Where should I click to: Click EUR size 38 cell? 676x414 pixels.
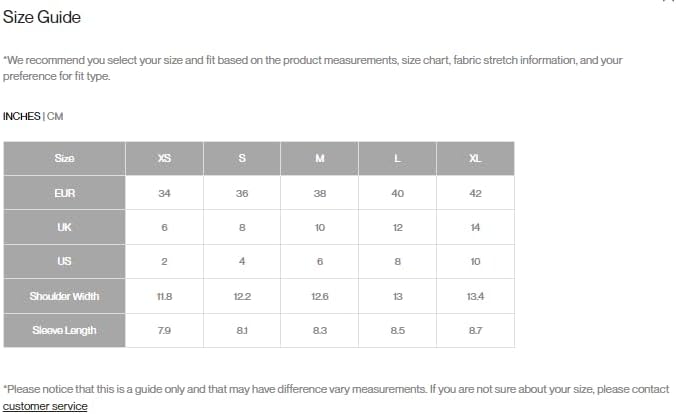[x=320, y=193]
